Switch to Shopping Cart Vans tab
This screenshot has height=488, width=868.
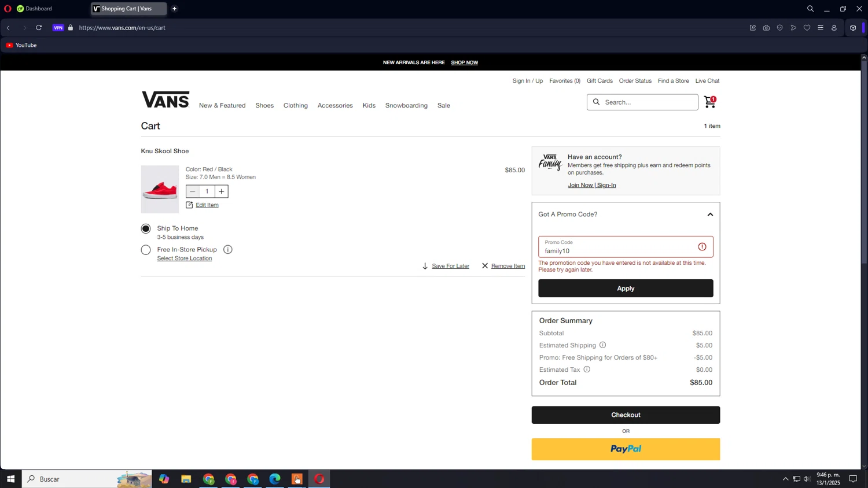128,9
